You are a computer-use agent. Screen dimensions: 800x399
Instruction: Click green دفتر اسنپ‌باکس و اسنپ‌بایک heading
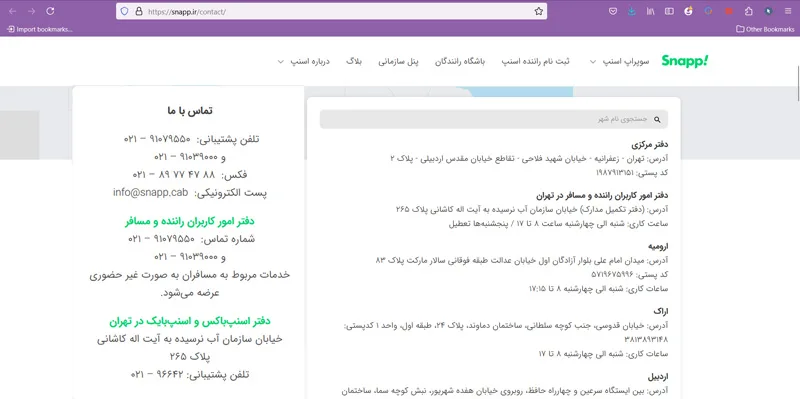pos(190,321)
